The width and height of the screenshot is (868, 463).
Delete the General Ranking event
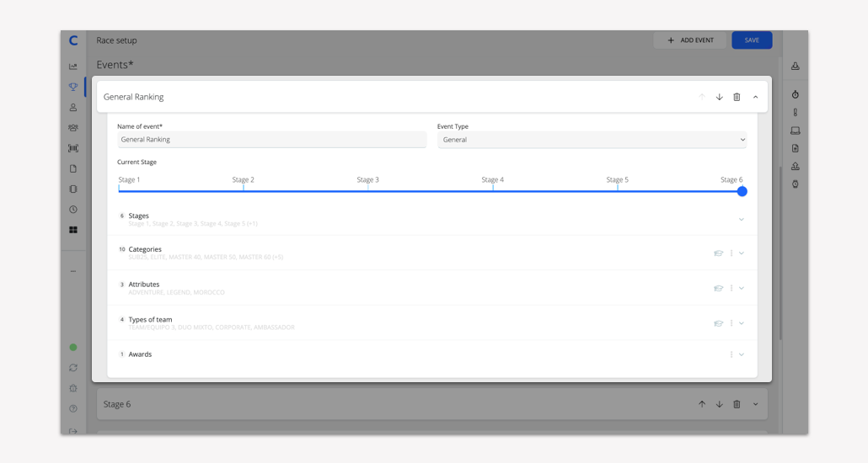tap(737, 97)
